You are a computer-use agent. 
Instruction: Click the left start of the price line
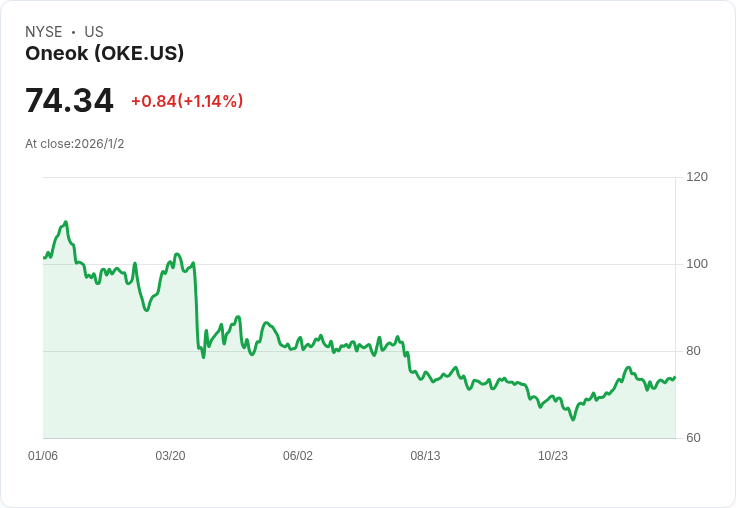[44, 258]
